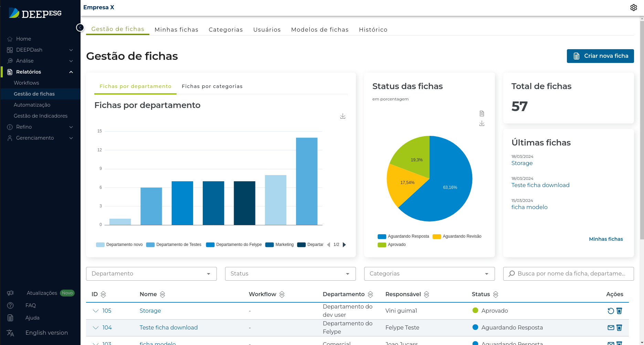Download the Status das fichas chart
The image size is (644, 345).
482,123
